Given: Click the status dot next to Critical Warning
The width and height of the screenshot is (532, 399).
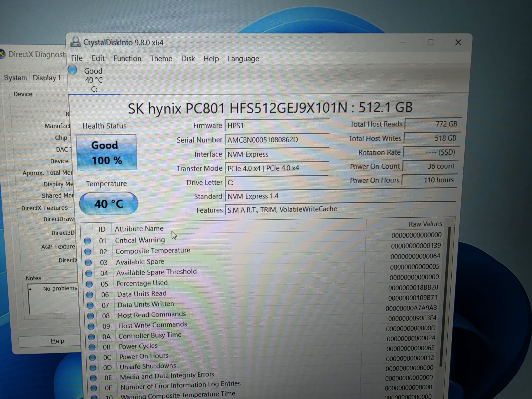Looking at the screenshot, I should coord(87,241).
